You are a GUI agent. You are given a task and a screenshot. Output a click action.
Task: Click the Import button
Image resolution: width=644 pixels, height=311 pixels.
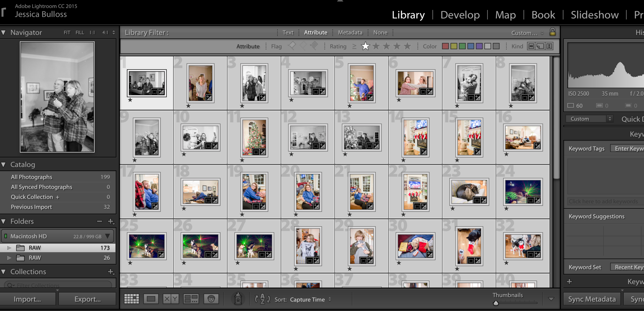tap(28, 299)
